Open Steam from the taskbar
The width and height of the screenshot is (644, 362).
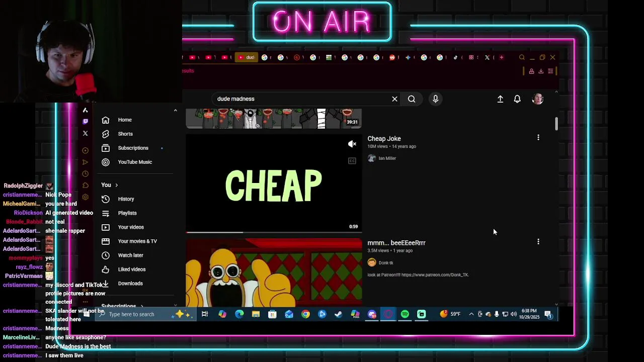[x=339, y=314]
